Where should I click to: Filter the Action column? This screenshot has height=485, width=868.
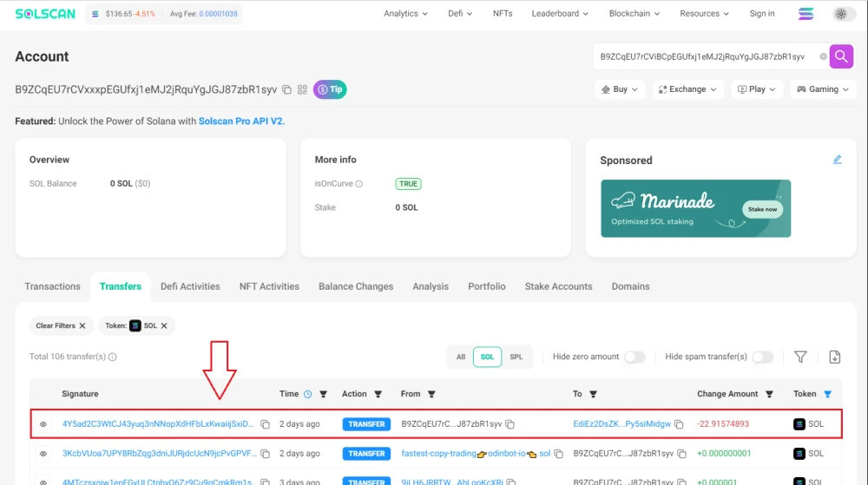378,394
